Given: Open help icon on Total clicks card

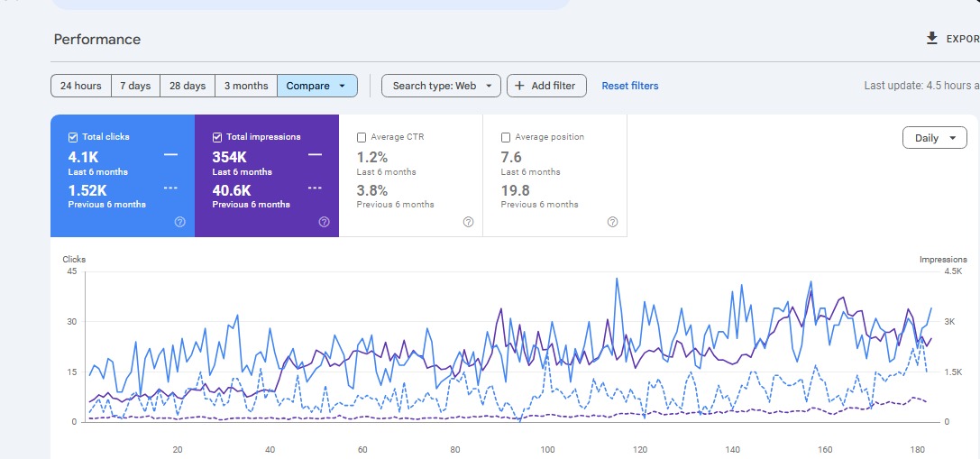Looking at the screenshot, I should pyautogui.click(x=179, y=222).
